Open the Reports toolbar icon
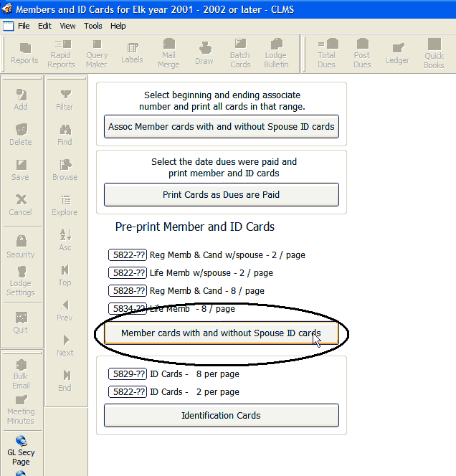Image resolution: width=456 pixels, height=476 pixels. tap(24, 54)
